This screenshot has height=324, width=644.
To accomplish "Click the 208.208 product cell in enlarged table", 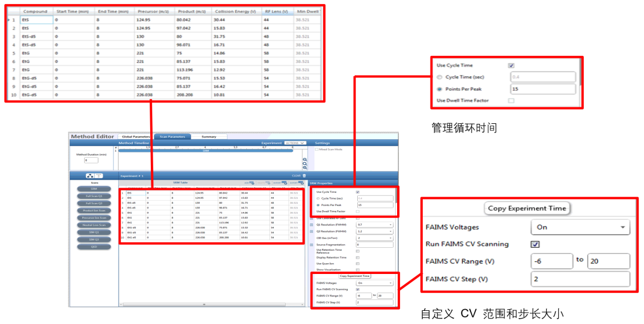I will pos(193,95).
